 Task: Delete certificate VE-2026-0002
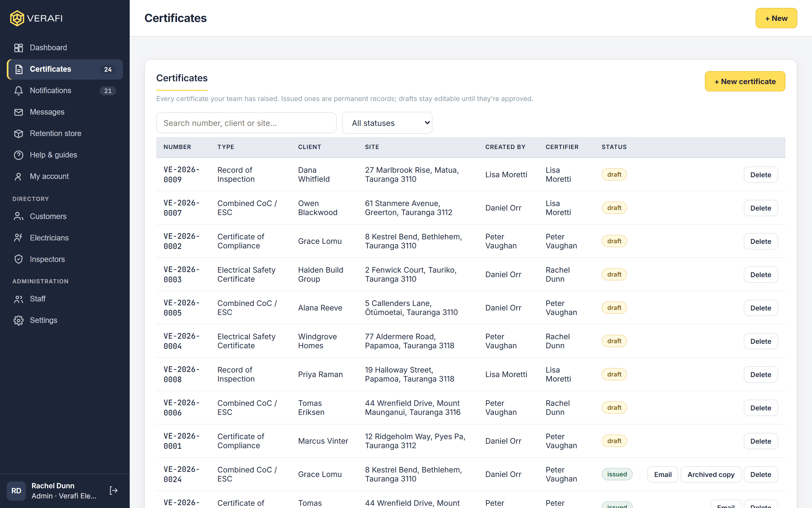(761, 241)
